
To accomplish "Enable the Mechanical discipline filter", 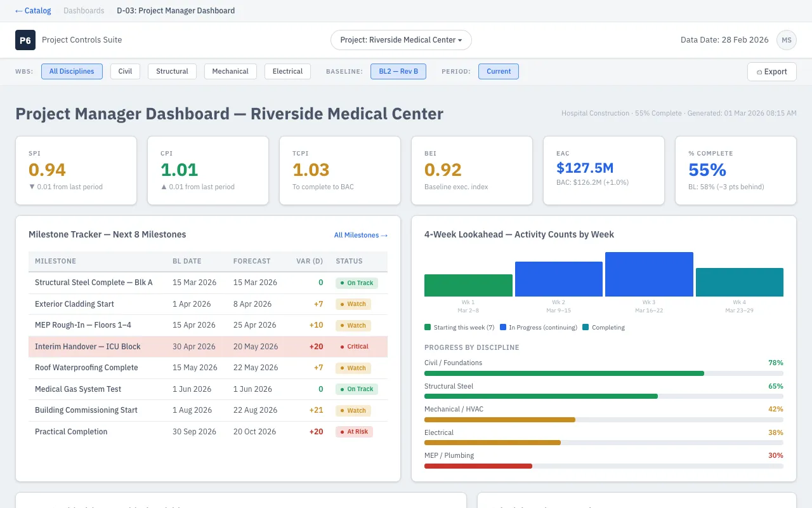I will 230,72.
